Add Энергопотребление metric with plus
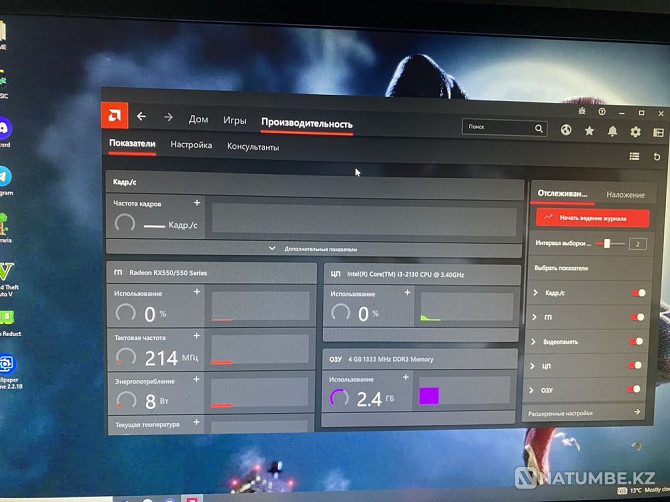The width and height of the screenshot is (670, 502). [197, 379]
